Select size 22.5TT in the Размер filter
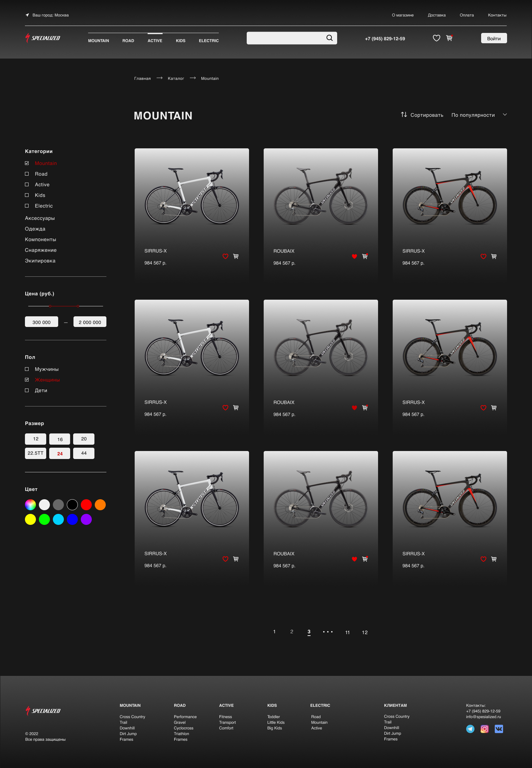Screen dimensions: 532x768 coord(35,453)
